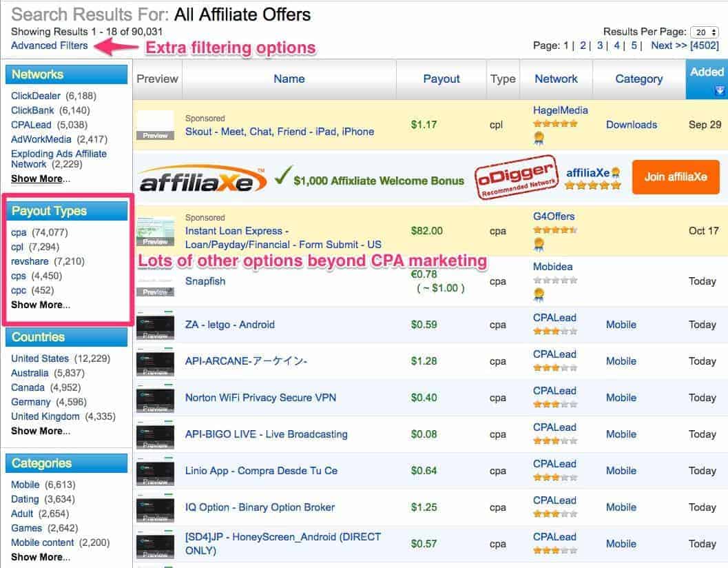Filter by AdWorkMedia network

click(41, 139)
